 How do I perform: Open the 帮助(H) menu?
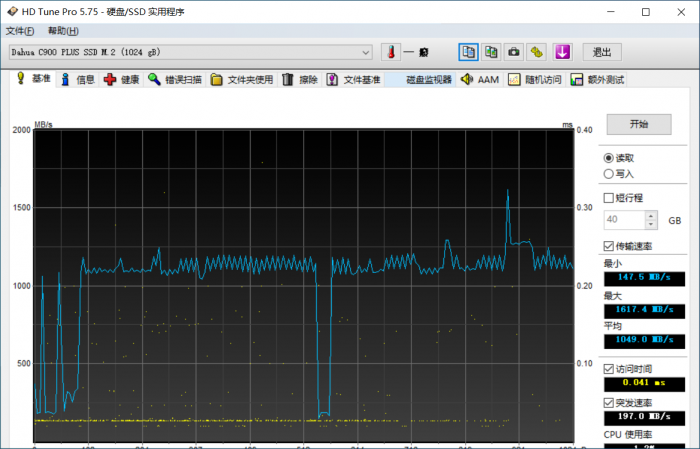pos(62,31)
